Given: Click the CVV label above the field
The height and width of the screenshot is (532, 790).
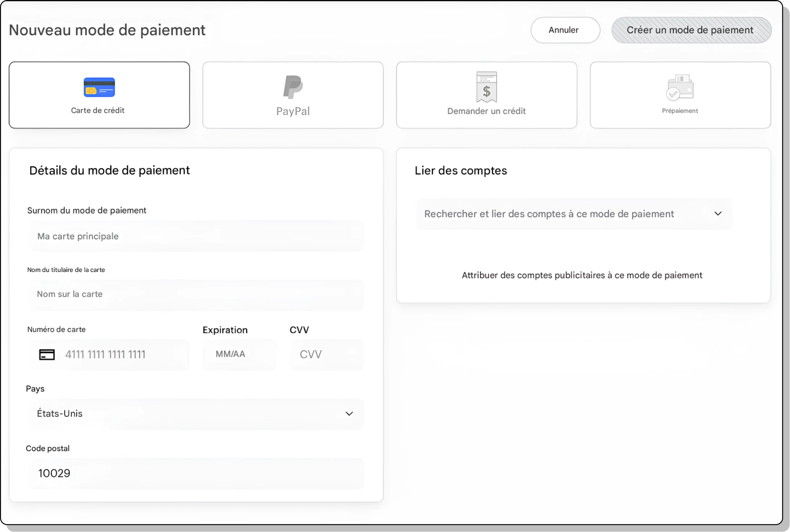Looking at the screenshot, I should [299, 330].
